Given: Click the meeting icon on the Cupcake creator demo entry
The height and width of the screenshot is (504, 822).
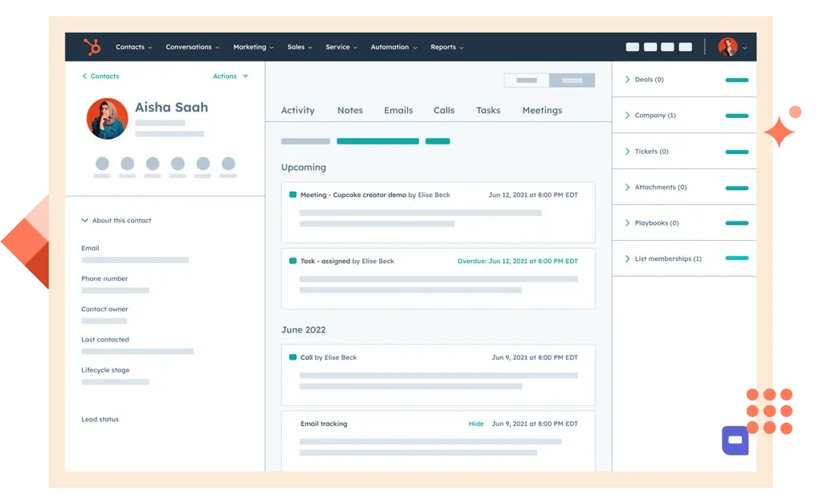Looking at the screenshot, I should coord(293,194).
